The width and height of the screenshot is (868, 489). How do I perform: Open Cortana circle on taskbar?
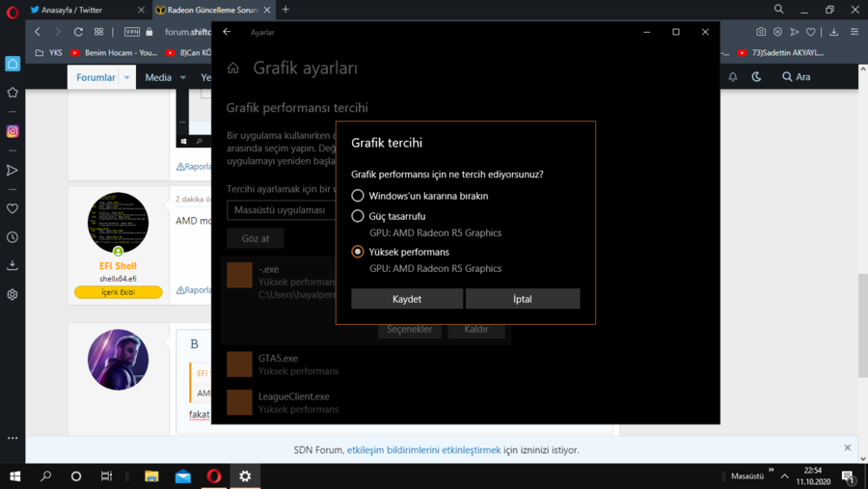click(76, 476)
